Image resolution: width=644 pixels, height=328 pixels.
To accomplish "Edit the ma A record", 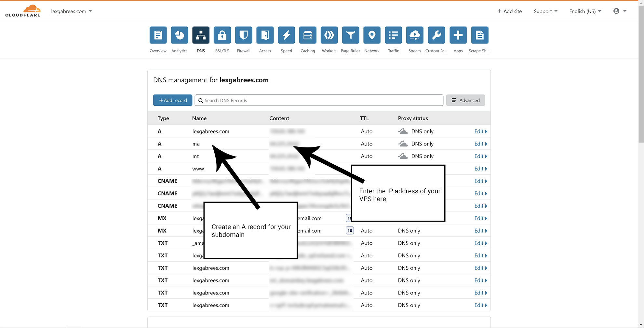I will coord(480,144).
